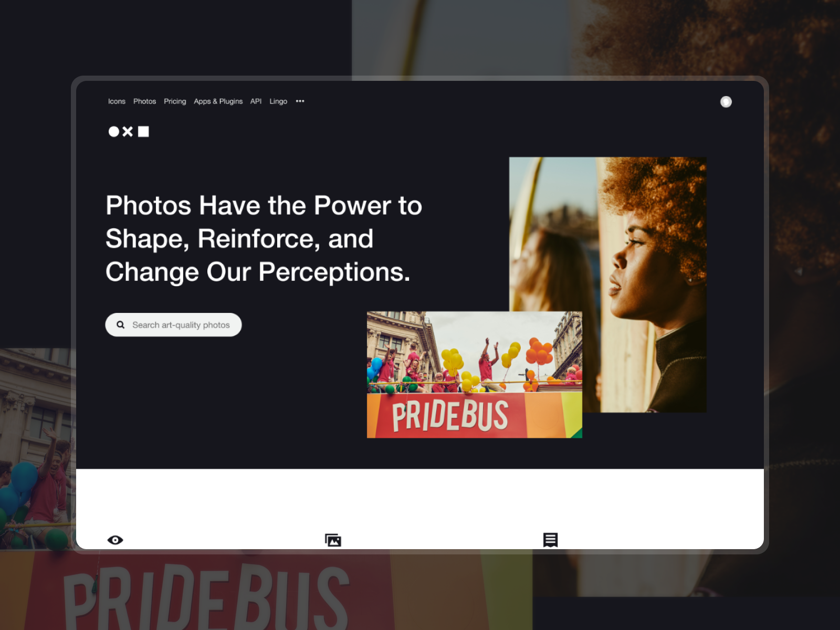Go to the Photos nav link
840x630 pixels.
tap(144, 101)
